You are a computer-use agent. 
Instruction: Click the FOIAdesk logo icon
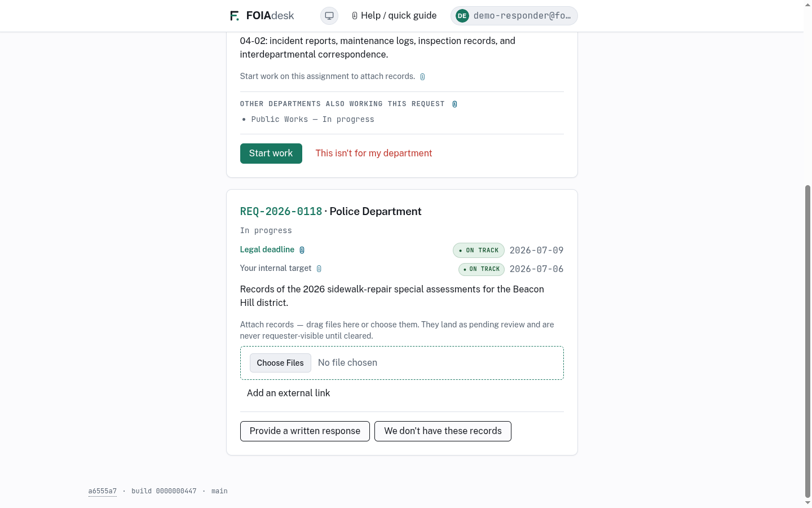coord(235,16)
